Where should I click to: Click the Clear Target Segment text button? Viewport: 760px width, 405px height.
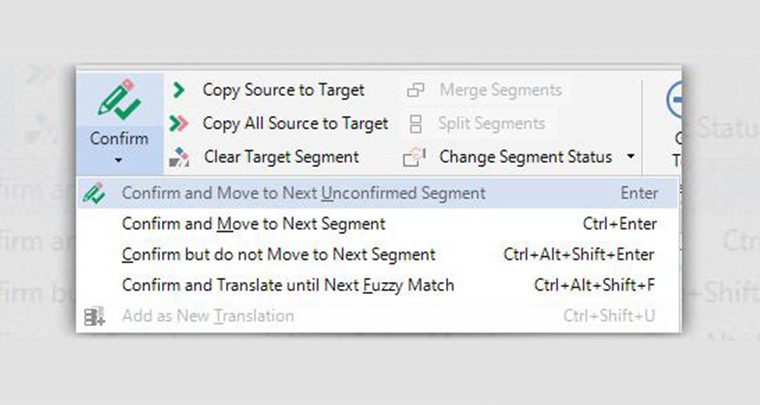pos(282,157)
